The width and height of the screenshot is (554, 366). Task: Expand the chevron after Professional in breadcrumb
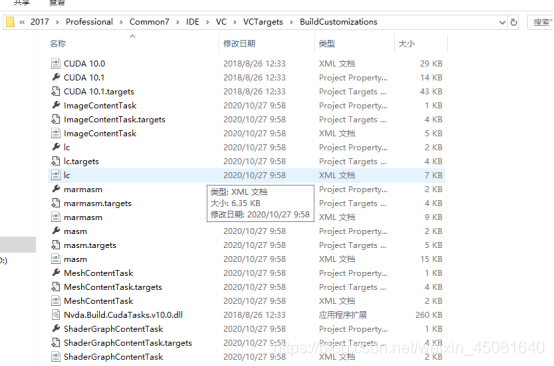pos(121,22)
